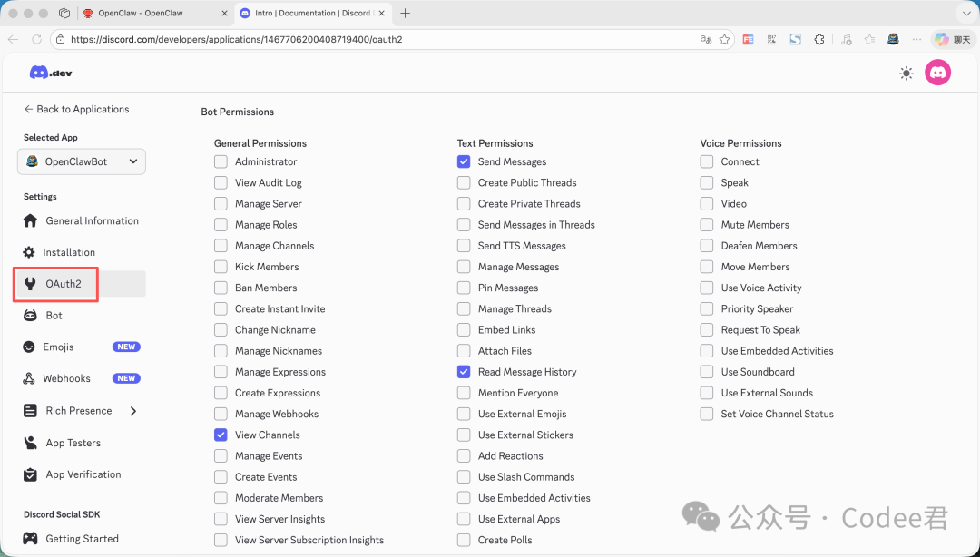Check the Connect voice permission
Screen dimensions: 980x557
(707, 161)
